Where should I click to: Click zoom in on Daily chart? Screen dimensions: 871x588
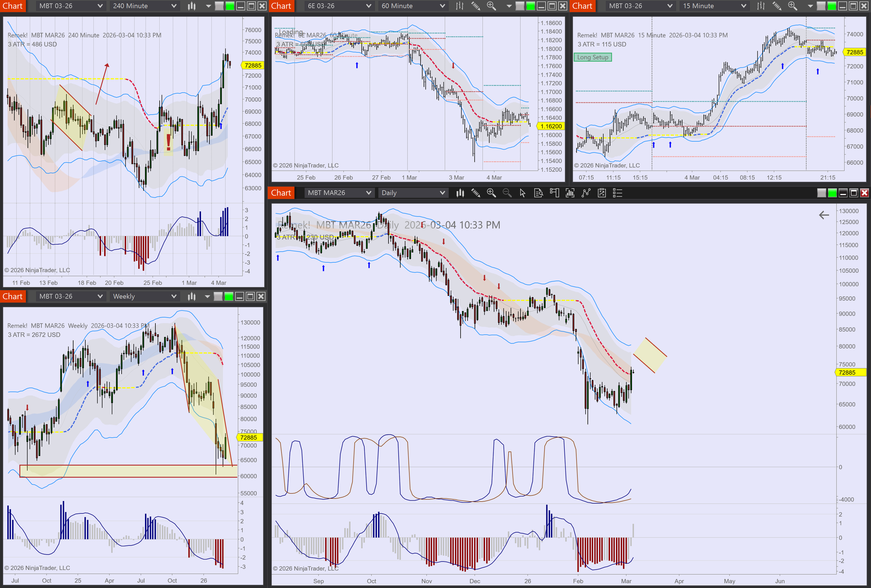click(491, 193)
